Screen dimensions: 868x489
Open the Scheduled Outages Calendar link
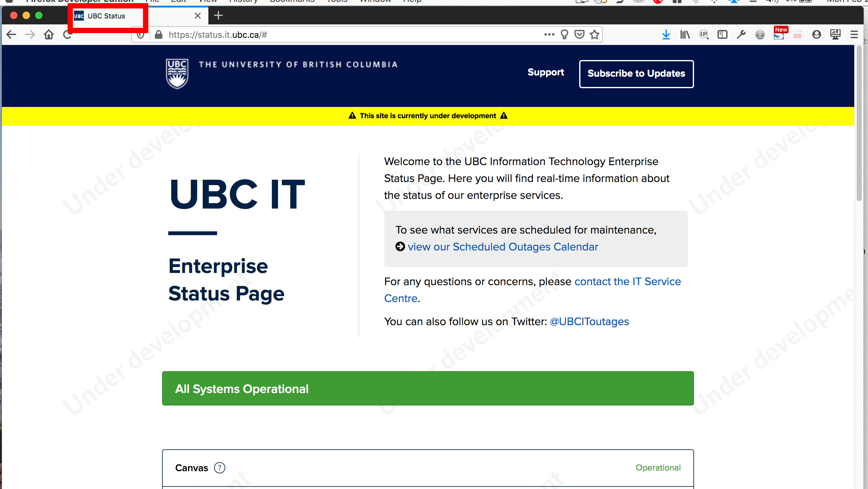click(x=503, y=247)
